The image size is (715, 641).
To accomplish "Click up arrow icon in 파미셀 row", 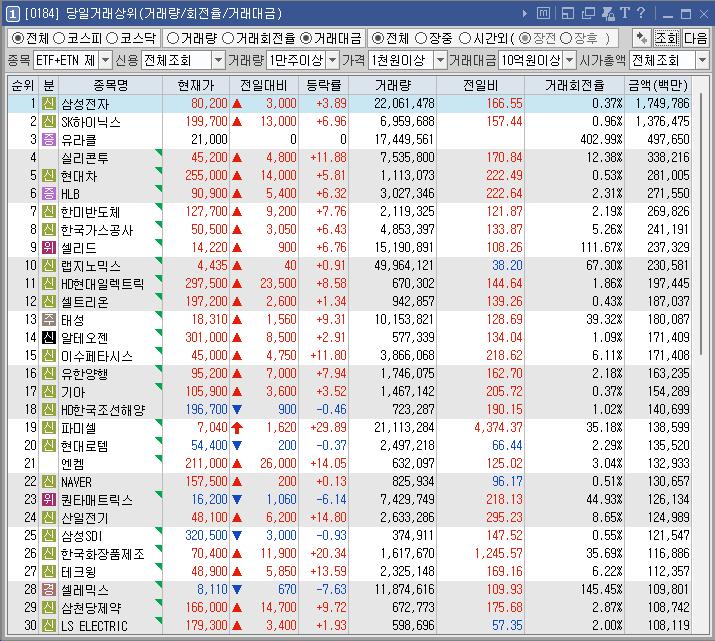I will pyautogui.click(x=237, y=428).
